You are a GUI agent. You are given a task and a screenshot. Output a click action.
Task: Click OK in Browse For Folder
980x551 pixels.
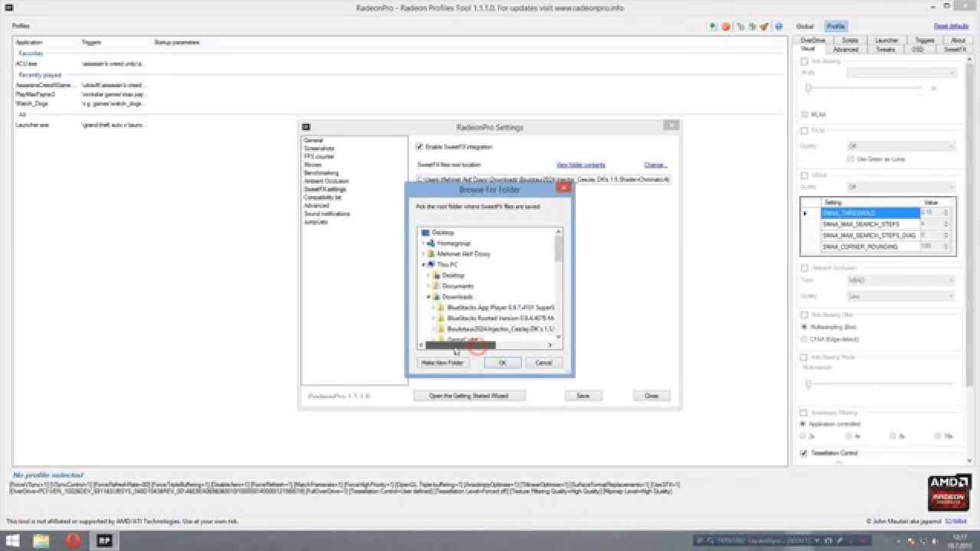[502, 363]
